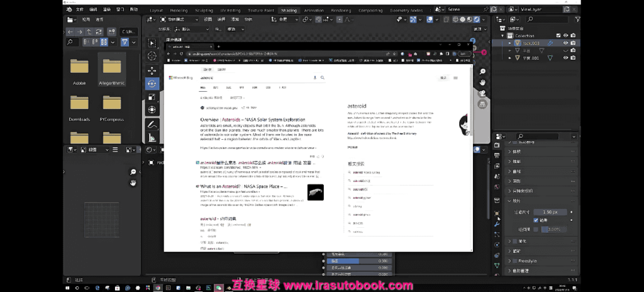Refresh the file browser list
The image size is (644, 292).
[x=99, y=31]
